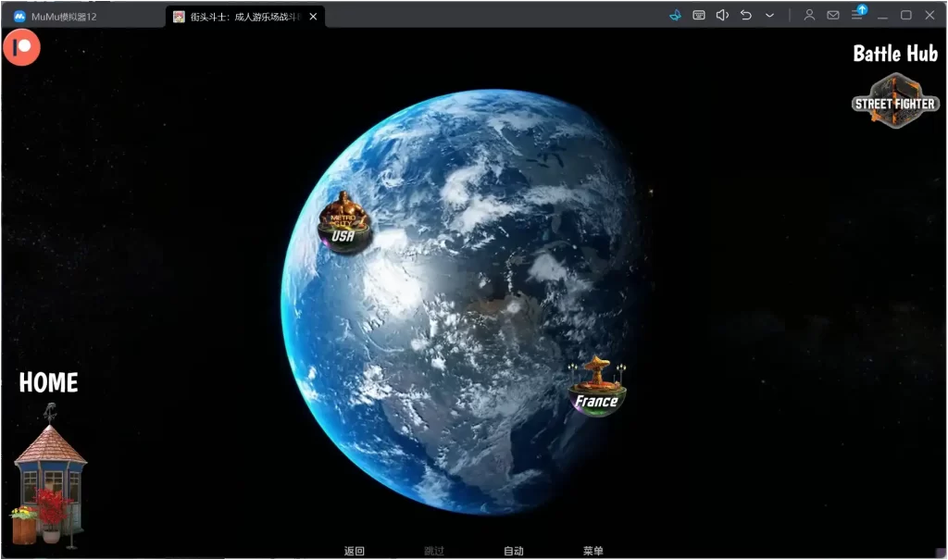Expand the chevron dropdown in the title bar
Image resolution: width=948 pixels, height=560 pixels.
coord(769,15)
